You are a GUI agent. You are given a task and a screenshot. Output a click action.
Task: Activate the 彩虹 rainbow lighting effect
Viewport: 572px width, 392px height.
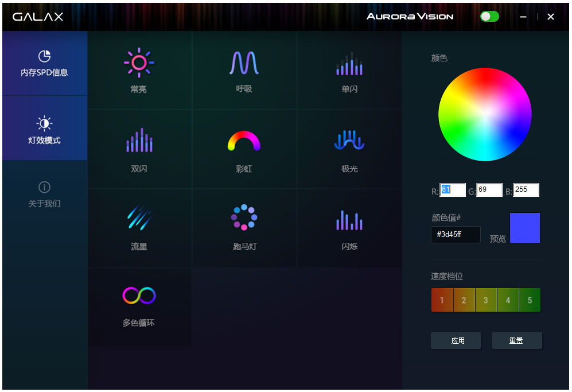244,141
